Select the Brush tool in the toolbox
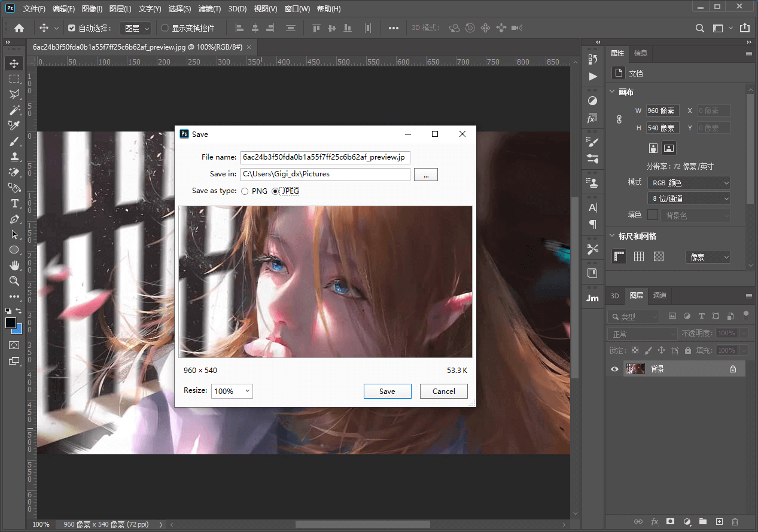This screenshot has height=532, width=758. (14, 141)
